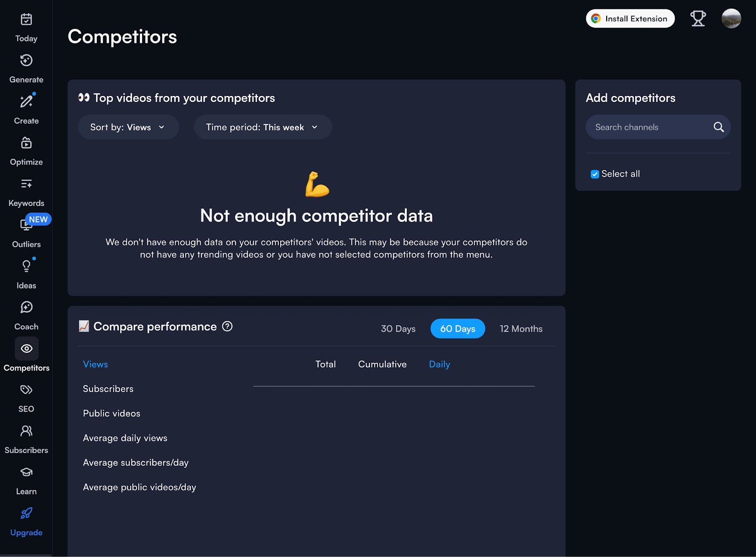The height and width of the screenshot is (557, 756).
Task: Open the Ideas lightbulb icon
Action: point(26,266)
